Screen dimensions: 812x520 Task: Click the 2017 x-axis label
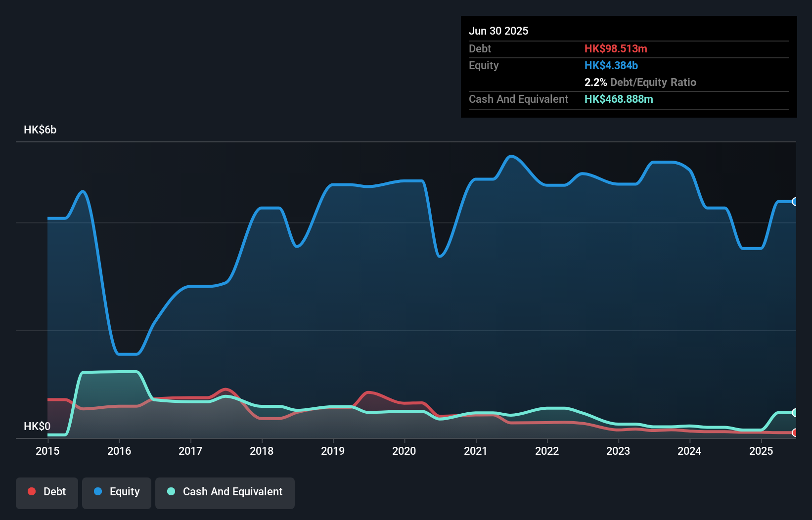190,451
